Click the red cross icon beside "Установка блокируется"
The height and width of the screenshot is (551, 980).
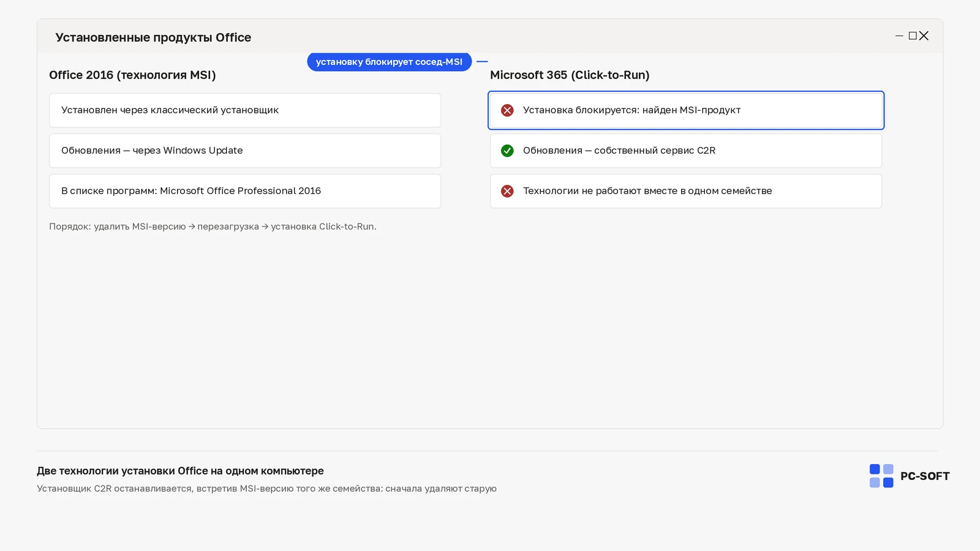507,110
